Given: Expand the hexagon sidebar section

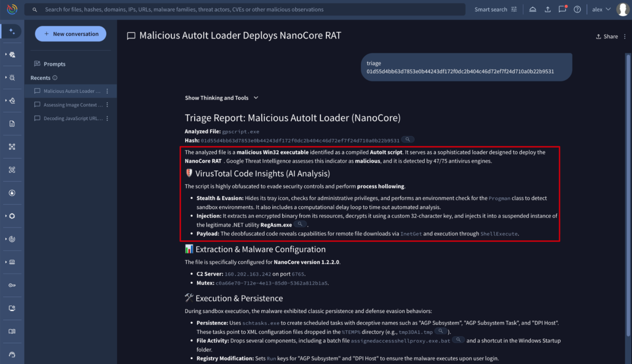Looking at the screenshot, I should [6, 216].
